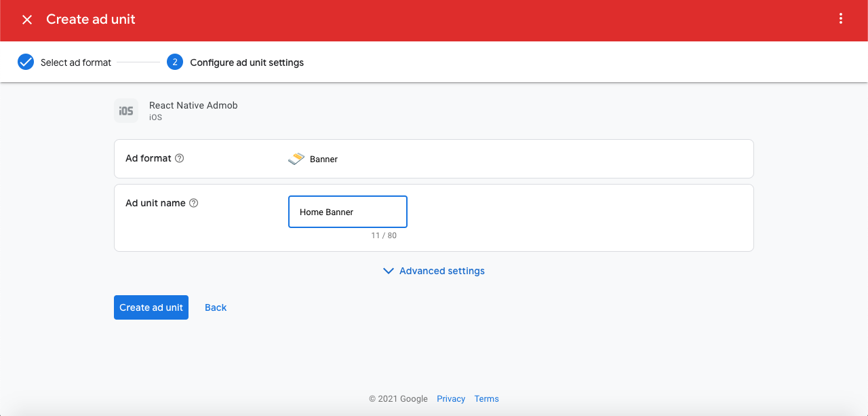Open the Ad unit name help icon
The height and width of the screenshot is (416, 868).
[x=194, y=202]
